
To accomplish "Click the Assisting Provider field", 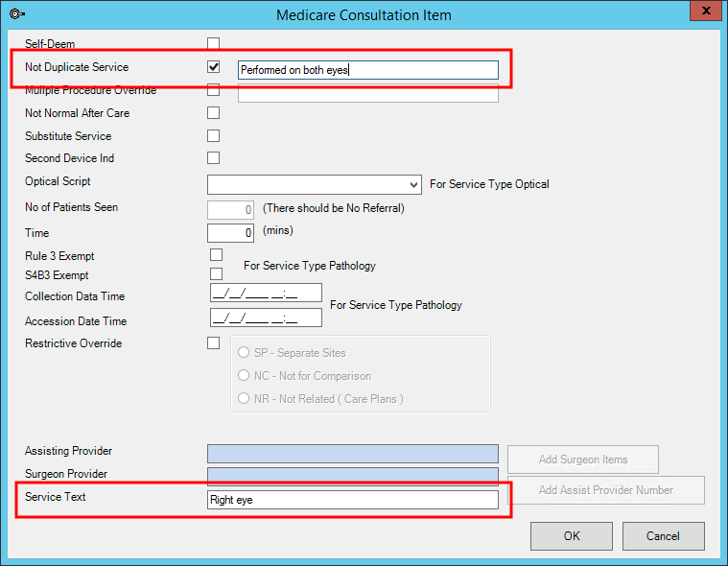I will point(353,454).
